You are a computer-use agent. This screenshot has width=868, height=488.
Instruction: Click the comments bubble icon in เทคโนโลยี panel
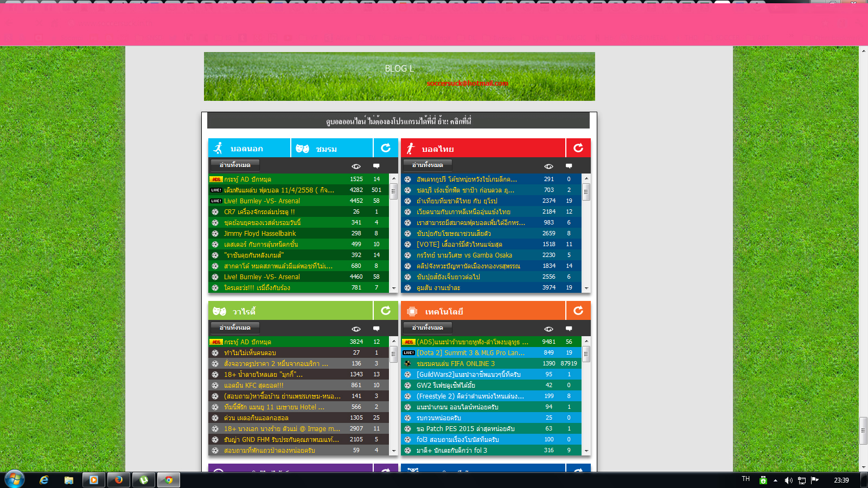click(x=569, y=329)
